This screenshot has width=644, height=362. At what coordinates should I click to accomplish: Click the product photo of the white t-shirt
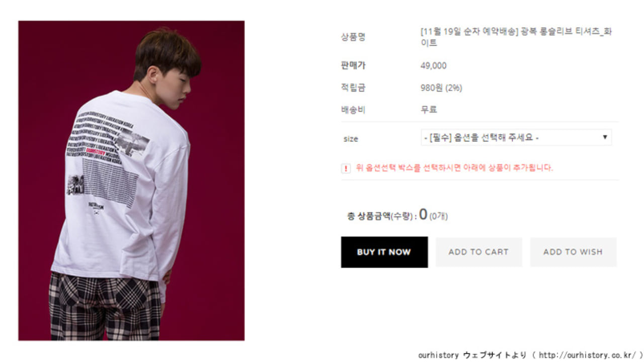131,180
